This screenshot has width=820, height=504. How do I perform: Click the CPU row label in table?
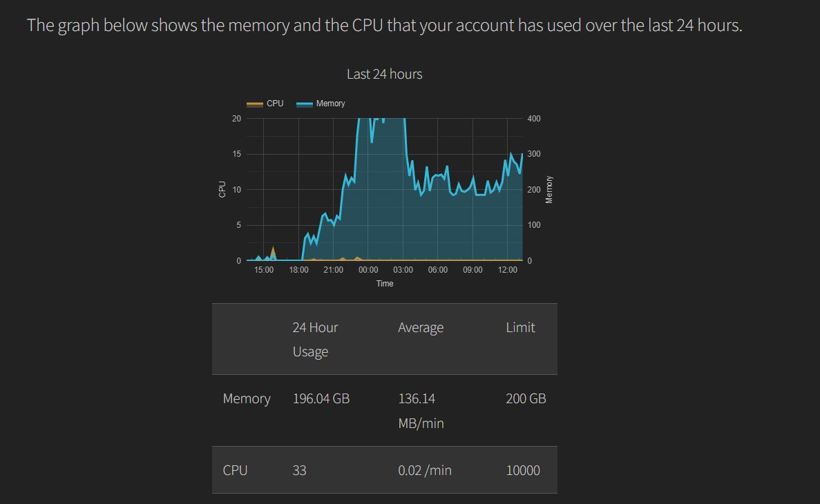tap(235, 470)
